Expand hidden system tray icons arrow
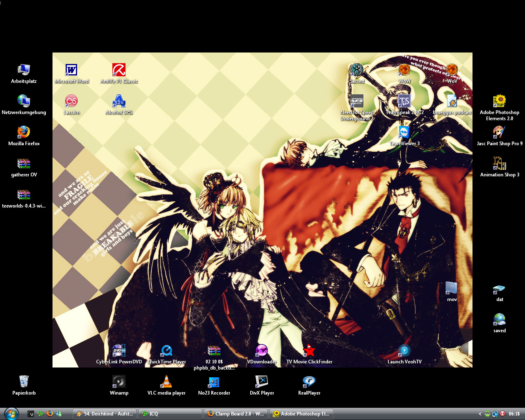 point(480,414)
